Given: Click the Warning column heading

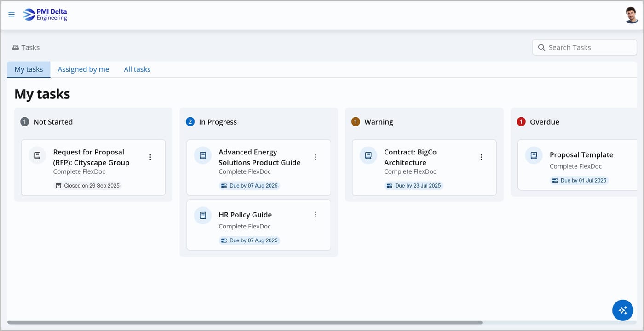Looking at the screenshot, I should click(x=379, y=122).
